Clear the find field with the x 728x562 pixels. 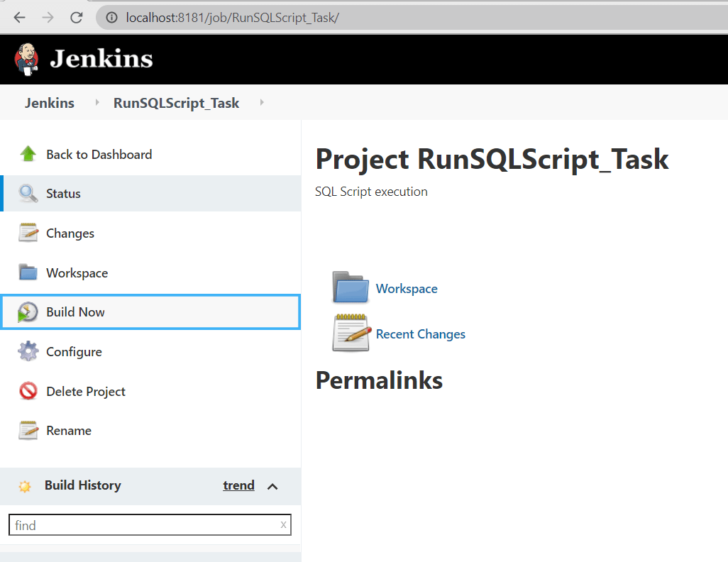click(x=283, y=524)
